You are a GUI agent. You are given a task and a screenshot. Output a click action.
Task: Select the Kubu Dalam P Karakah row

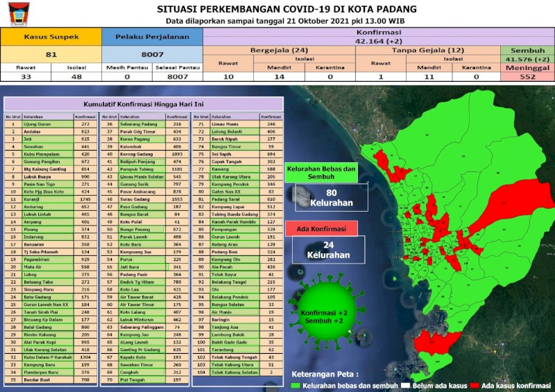51,357
